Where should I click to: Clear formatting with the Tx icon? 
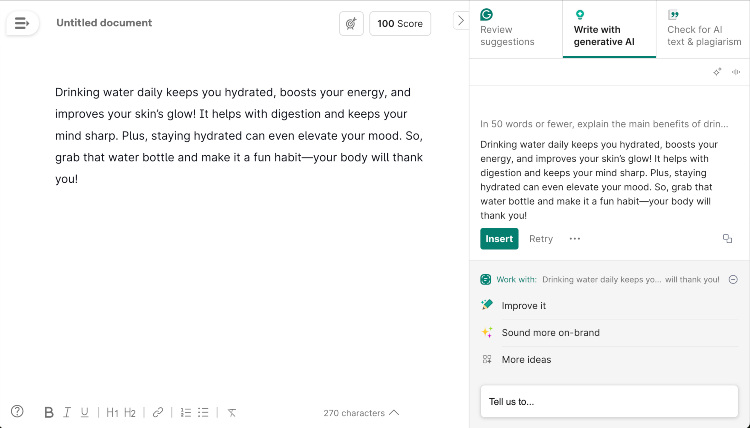(232, 412)
